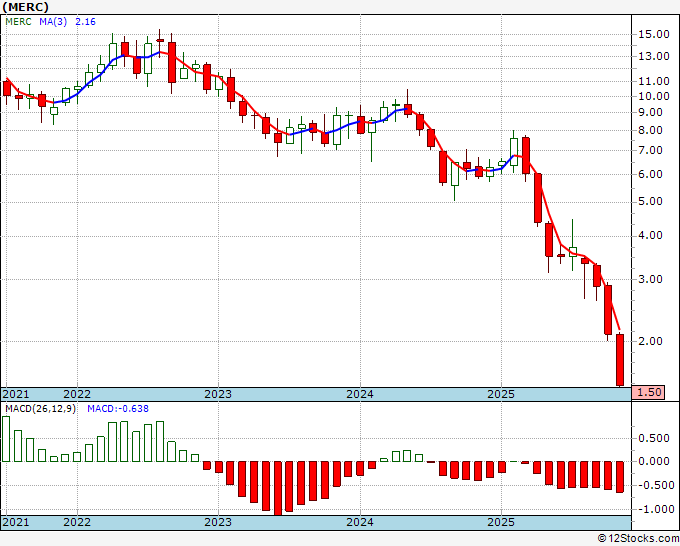Screen dimensions: 680x546
Task: Select 2024 on the price timeline
Action: click(360, 394)
